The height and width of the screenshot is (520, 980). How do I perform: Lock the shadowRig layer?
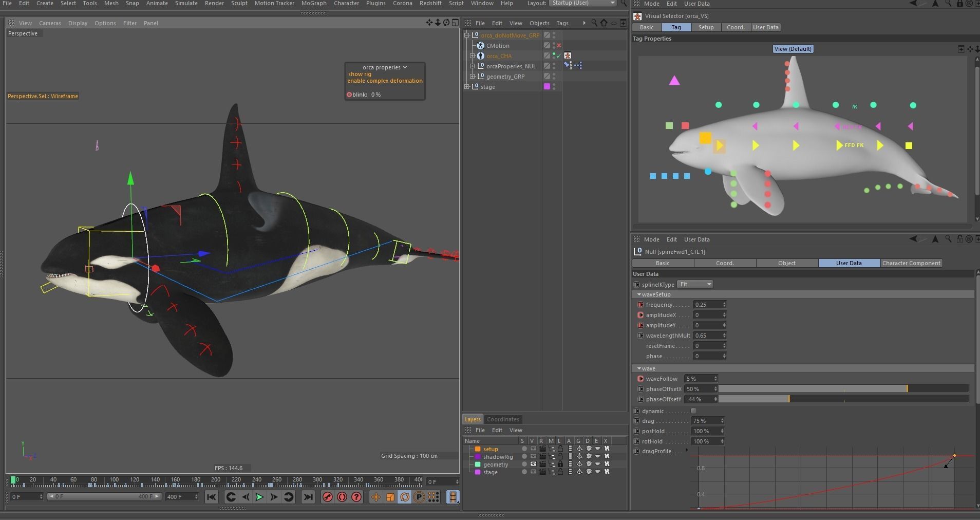pos(560,456)
